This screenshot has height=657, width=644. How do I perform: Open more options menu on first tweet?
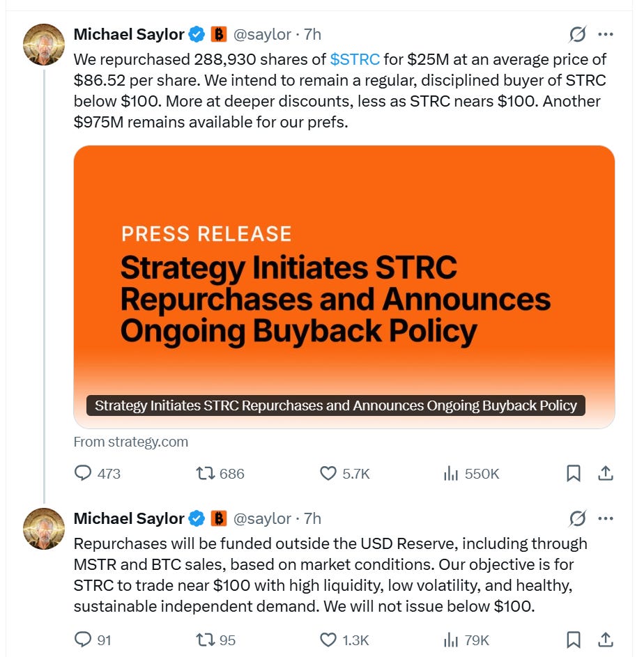point(606,34)
